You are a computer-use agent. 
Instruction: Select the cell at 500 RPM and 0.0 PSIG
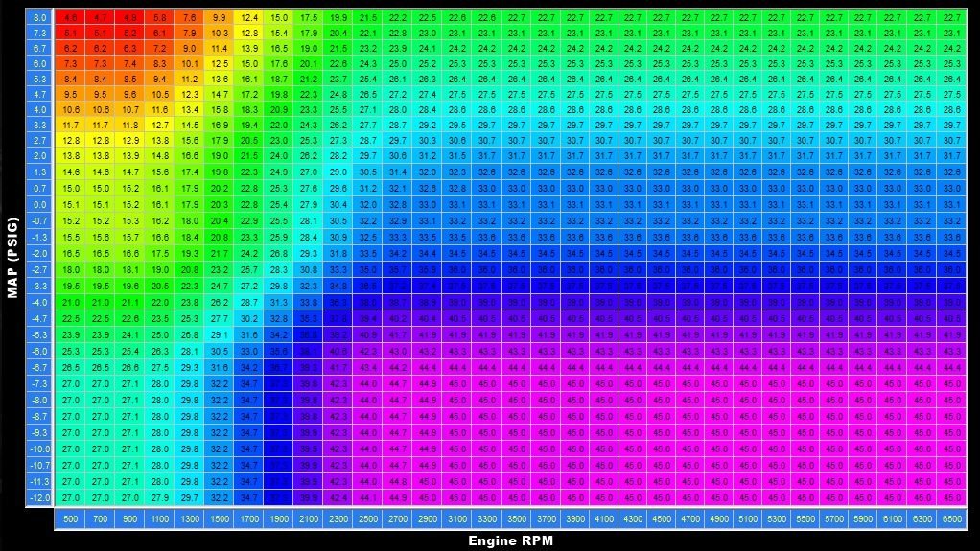(x=71, y=204)
